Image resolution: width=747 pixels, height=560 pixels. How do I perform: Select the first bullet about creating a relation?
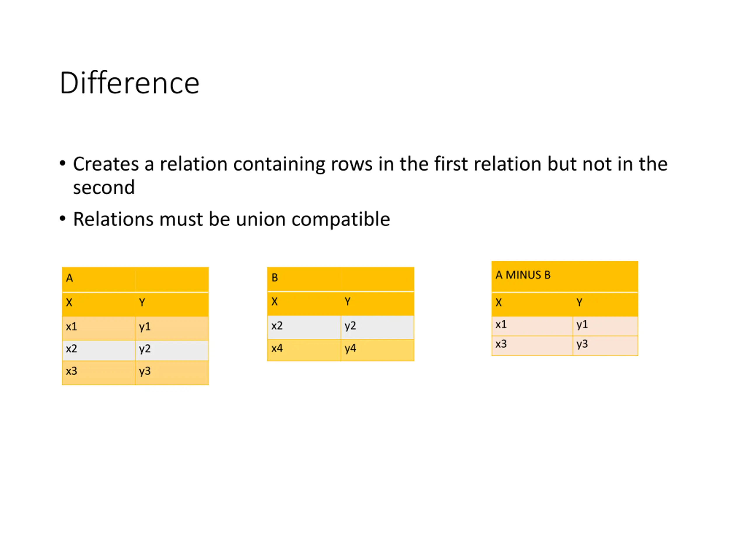[370, 175]
